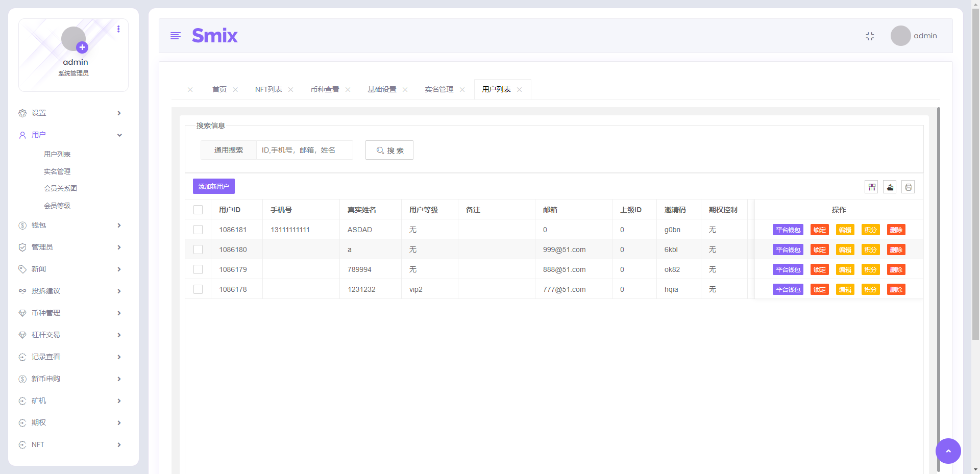Open the column display settings icon above the table
This screenshot has height=474, width=980.
871,187
